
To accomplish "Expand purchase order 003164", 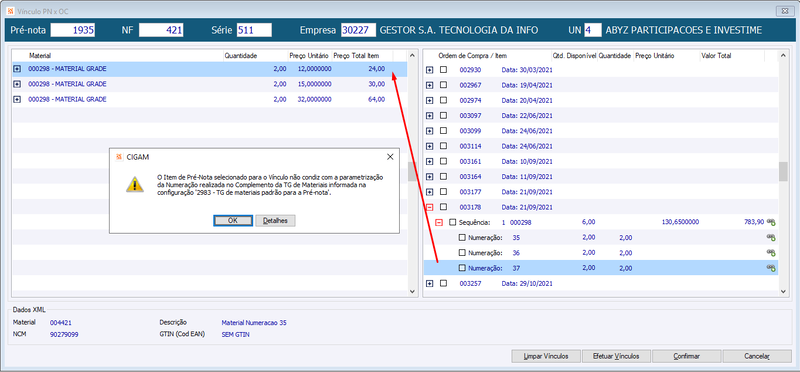I will click(x=430, y=177).
